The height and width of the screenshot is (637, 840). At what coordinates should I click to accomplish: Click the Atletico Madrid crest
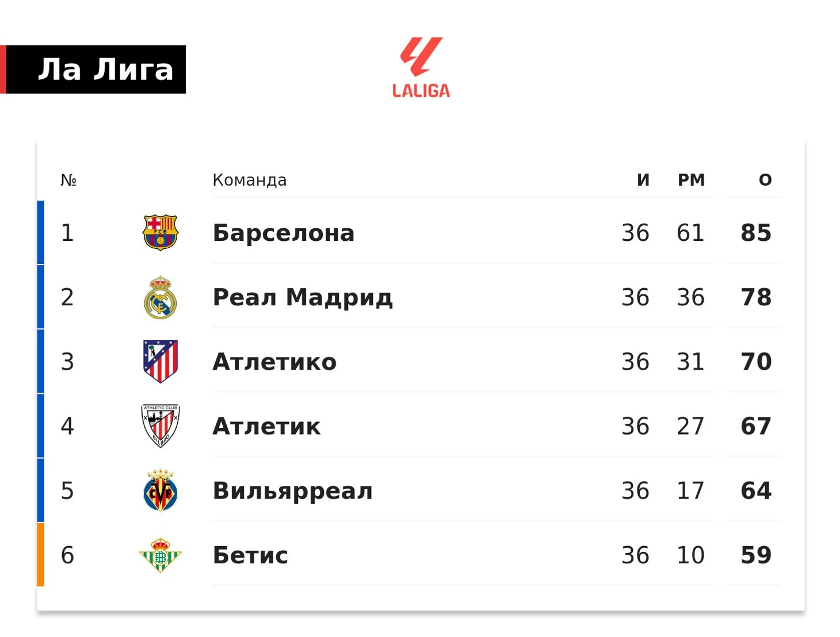click(x=161, y=362)
